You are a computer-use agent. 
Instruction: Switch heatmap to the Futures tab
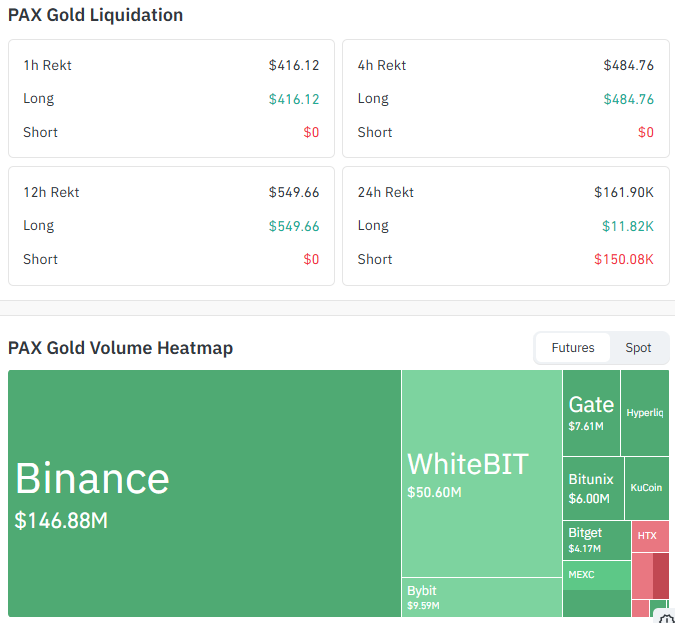tap(573, 347)
